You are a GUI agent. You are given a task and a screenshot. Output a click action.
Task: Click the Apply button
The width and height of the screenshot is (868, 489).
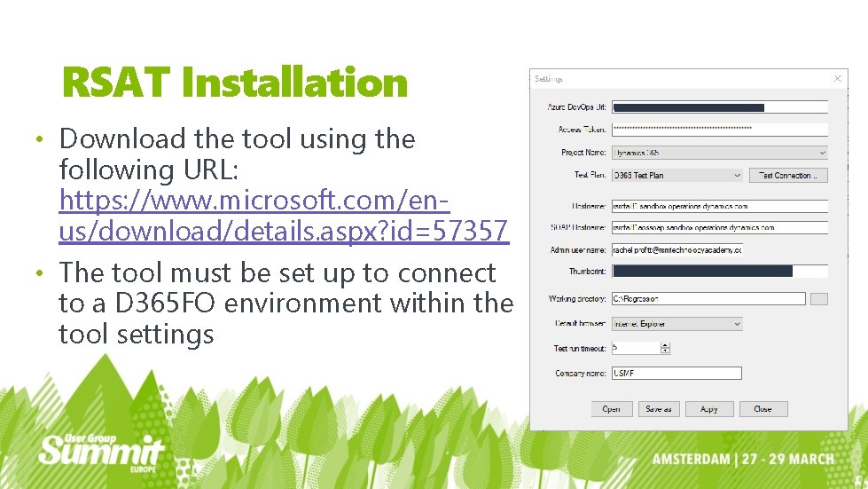pos(709,409)
